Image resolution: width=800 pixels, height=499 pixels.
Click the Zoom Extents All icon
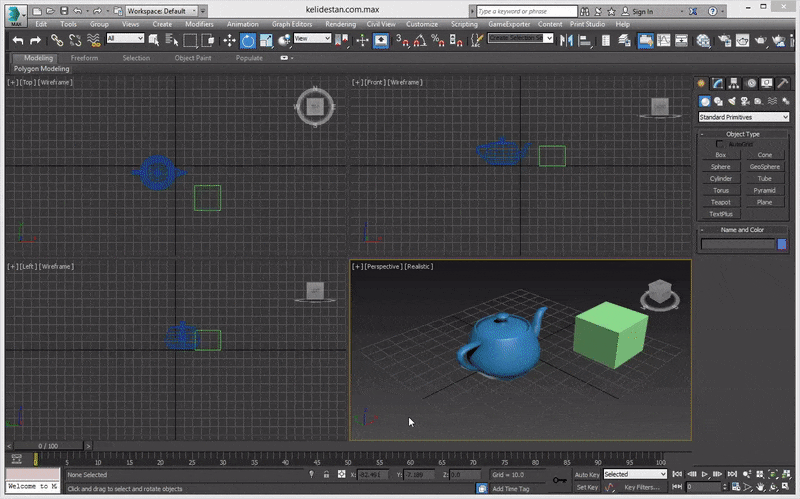point(786,474)
